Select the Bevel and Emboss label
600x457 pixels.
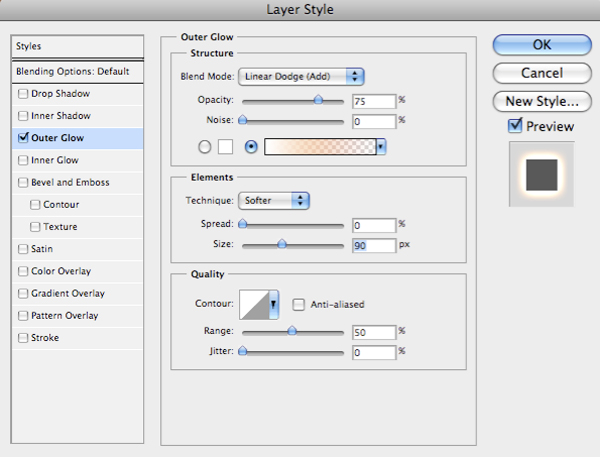click(70, 182)
